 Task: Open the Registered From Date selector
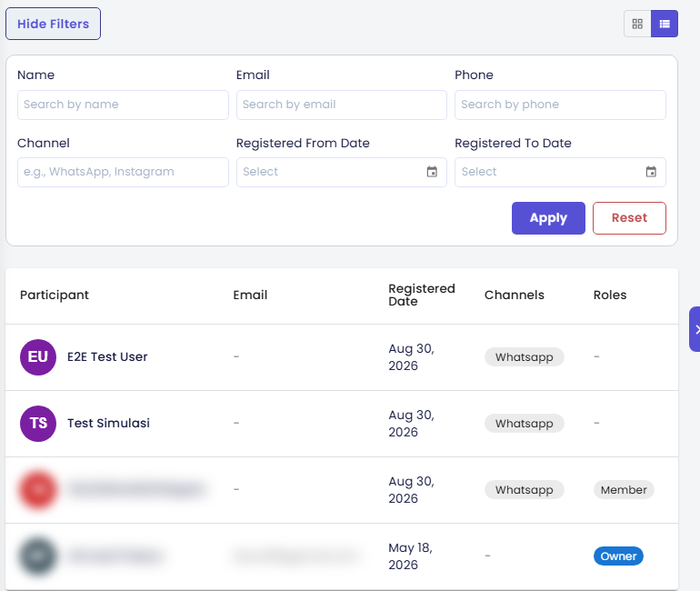coord(342,172)
